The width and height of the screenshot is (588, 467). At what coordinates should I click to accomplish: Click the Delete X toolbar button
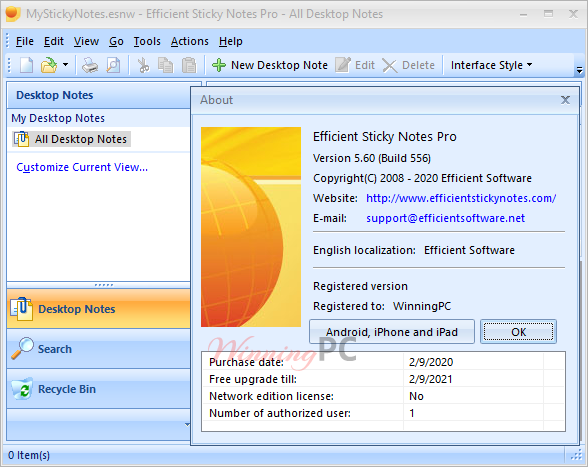[x=408, y=65]
